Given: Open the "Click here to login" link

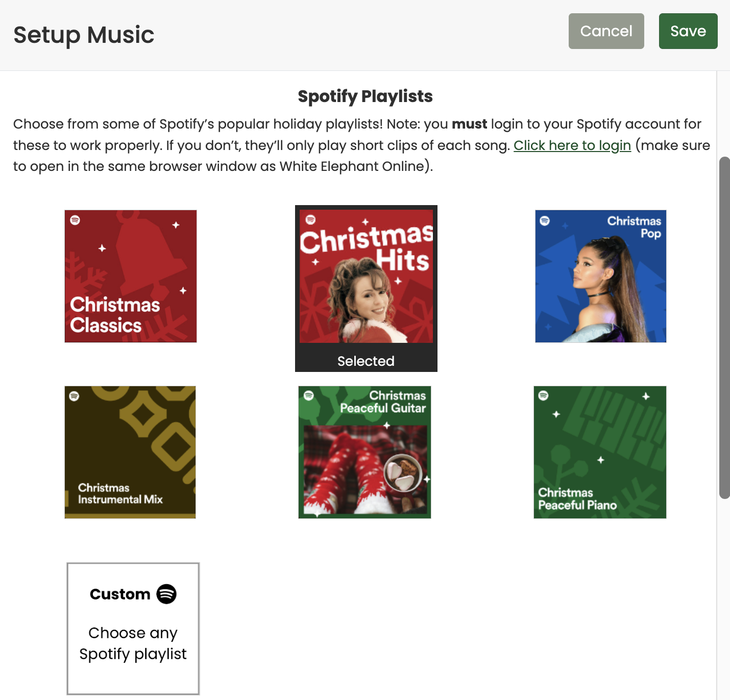Looking at the screenshot, I should click(572, 145).
